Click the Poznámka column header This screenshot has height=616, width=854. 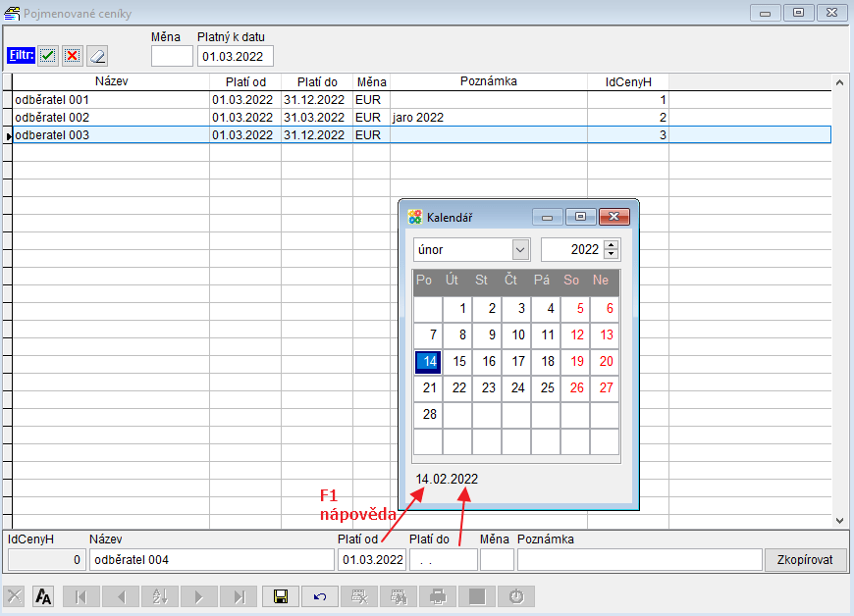(x=489, y=81)
